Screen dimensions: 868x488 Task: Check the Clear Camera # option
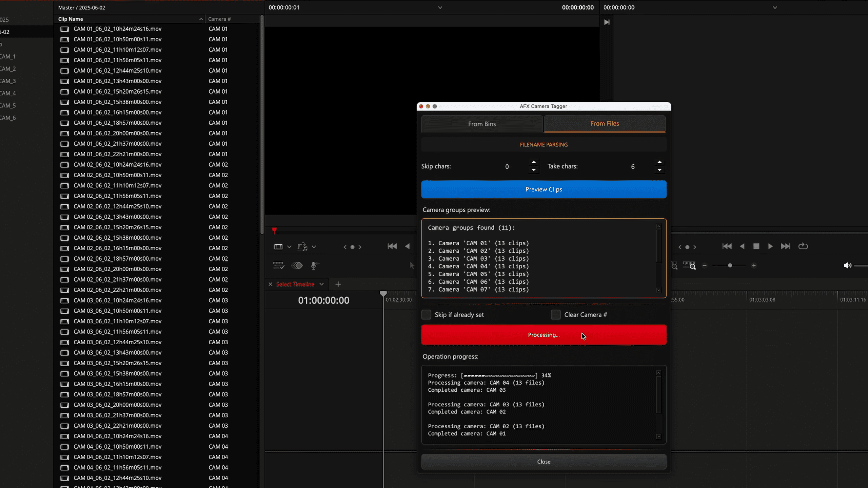click(555, 314)
